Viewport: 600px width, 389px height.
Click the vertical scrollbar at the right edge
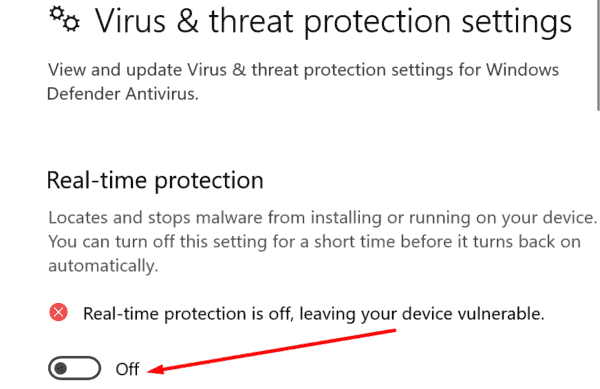[x=598, y=55]
